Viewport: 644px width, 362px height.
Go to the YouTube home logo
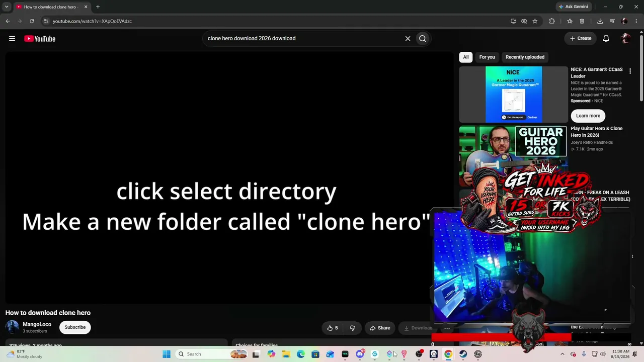40,39
